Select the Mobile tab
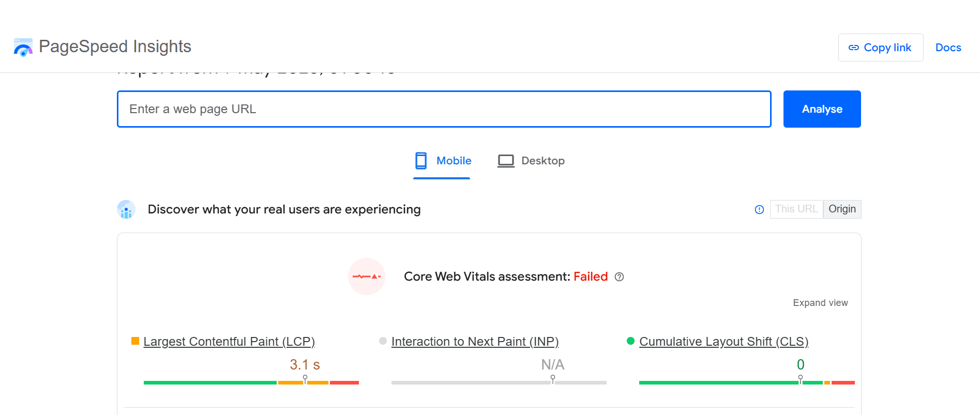 pyautogui.click(x=443, y=161)
